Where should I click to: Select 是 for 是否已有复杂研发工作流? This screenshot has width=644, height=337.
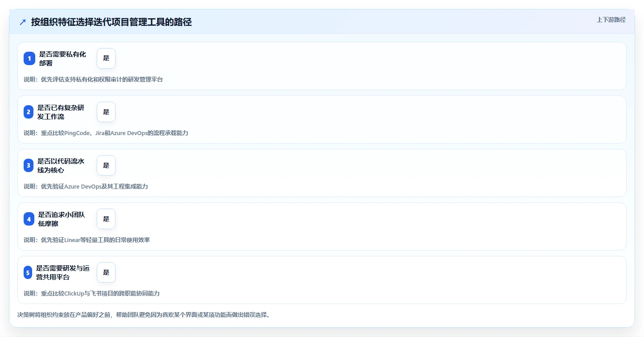[106, 112]
